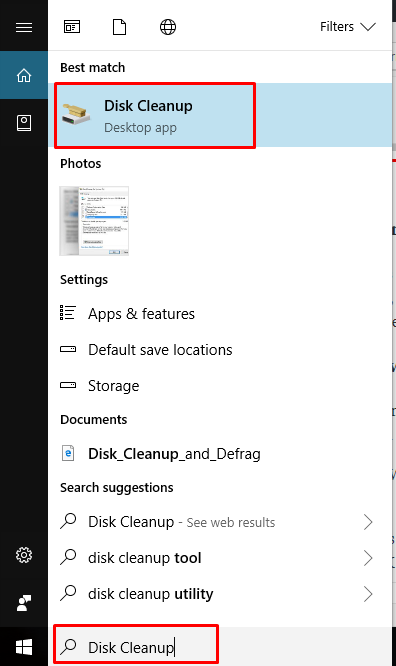Click the Apps & features list icon
The width and height of the screenshot is (396, 666).
tap(68, 313)
